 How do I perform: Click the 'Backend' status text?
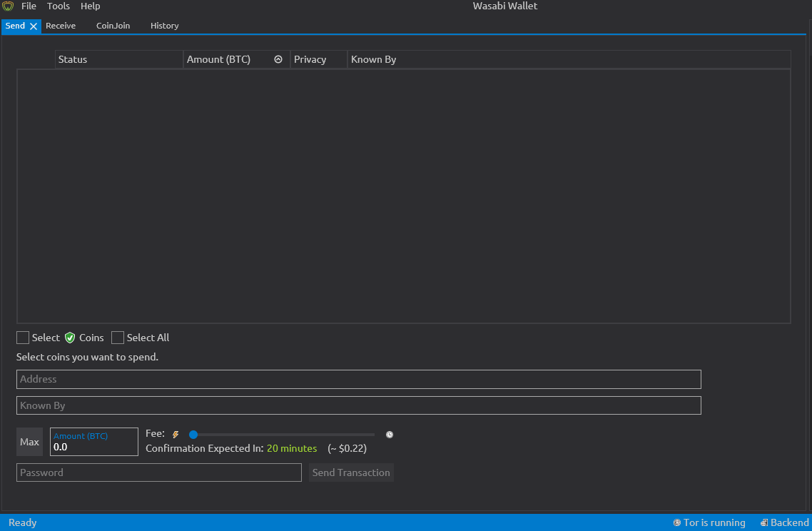790,522
